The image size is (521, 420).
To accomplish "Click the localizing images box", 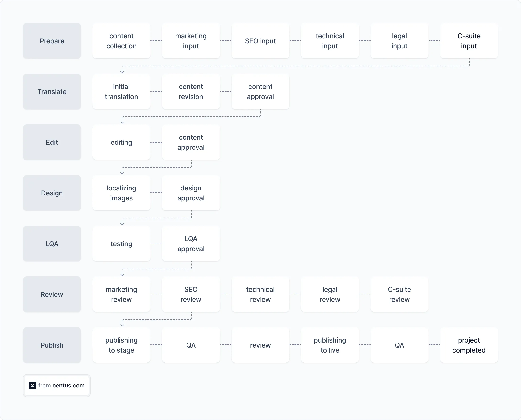I will click(121, 193).
